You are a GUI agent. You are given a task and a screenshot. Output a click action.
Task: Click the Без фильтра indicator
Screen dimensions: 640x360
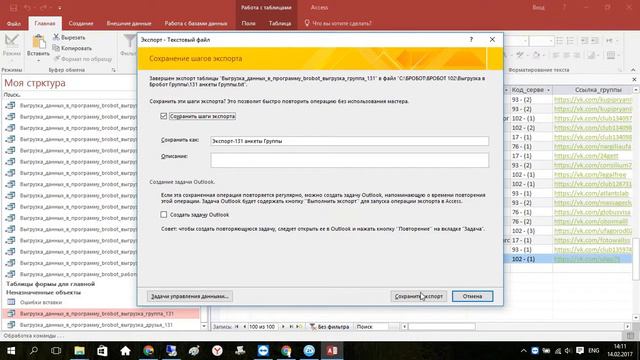click(329, 327)
